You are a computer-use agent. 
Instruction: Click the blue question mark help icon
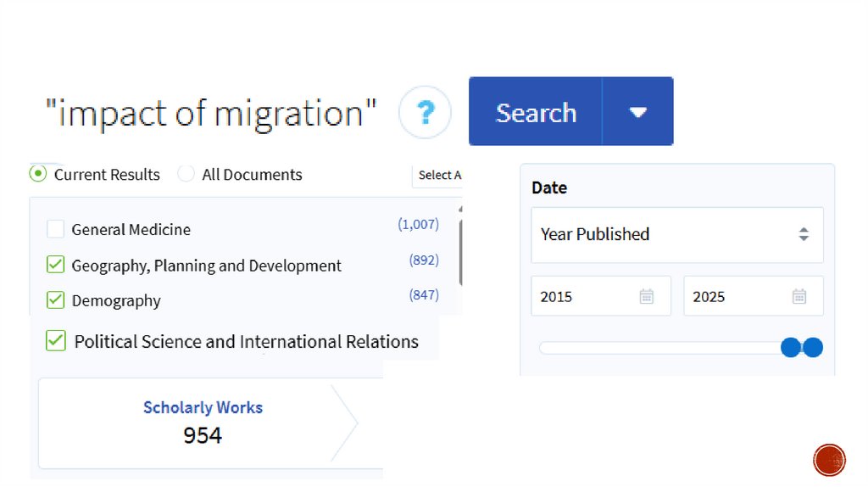coord(425,112)
